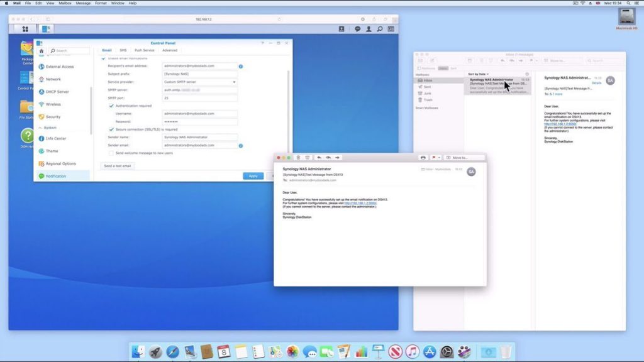
Task: Click Apply button in Control Panel
Action: (253, 176)
